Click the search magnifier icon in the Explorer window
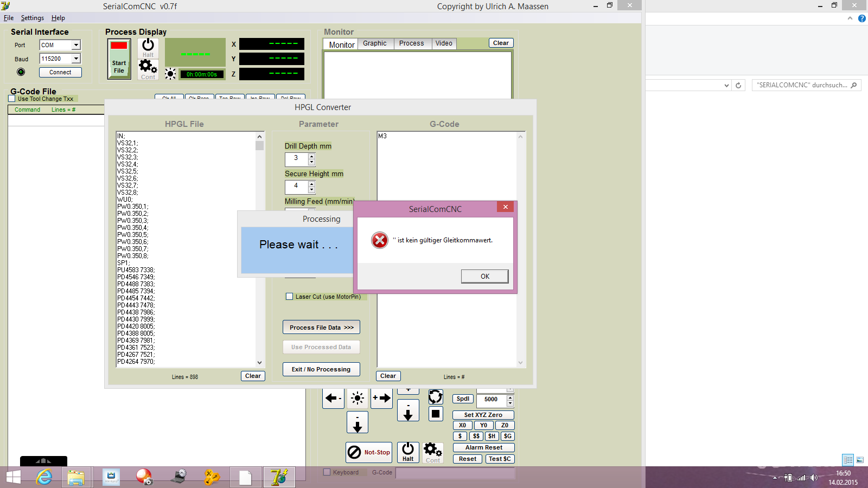 [854, 85]
